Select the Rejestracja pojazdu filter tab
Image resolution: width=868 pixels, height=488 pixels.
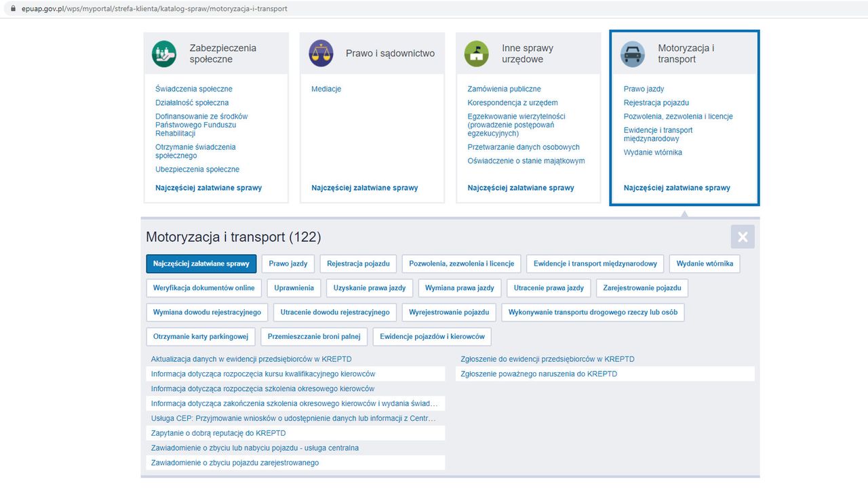pyautogui.click(x=358, y=264)
